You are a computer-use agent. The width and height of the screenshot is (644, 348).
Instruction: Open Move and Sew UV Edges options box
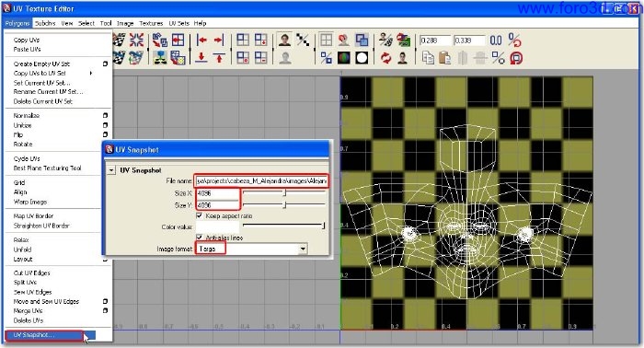[105, 301]
